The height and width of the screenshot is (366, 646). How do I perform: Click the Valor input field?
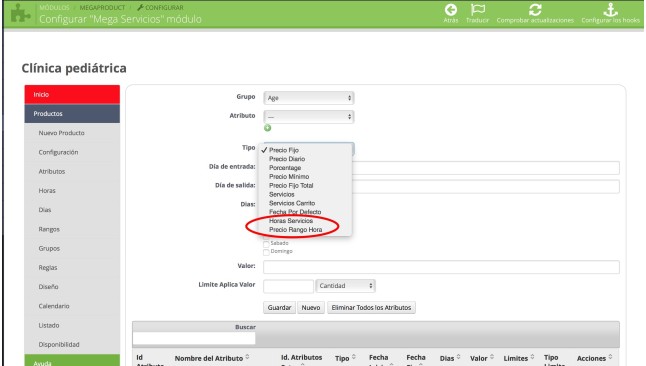441,267
